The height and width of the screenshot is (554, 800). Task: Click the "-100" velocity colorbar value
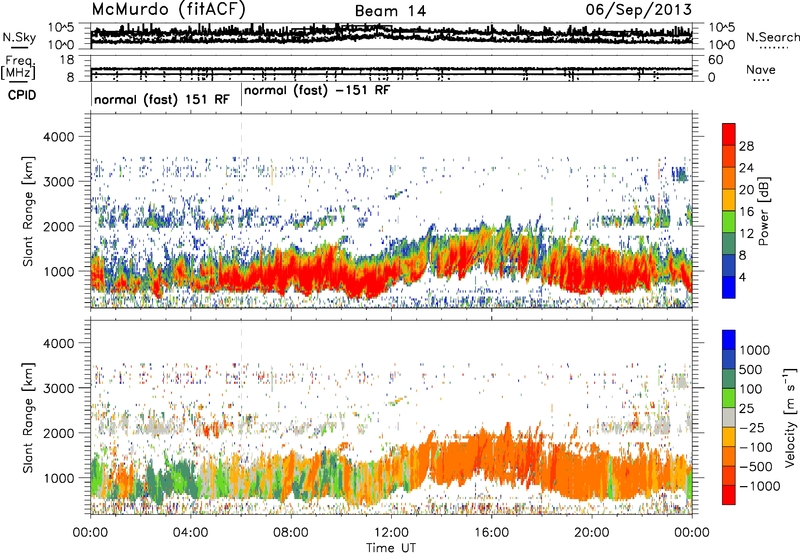756,447
